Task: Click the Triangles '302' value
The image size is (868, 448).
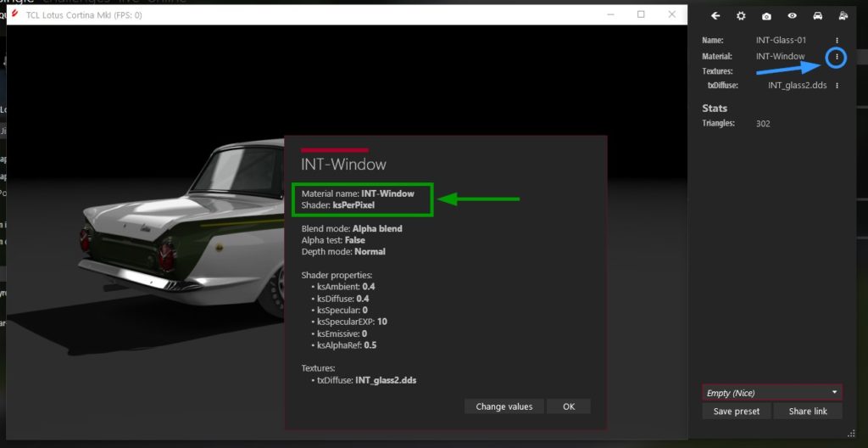Action: [x=763, y=124]
